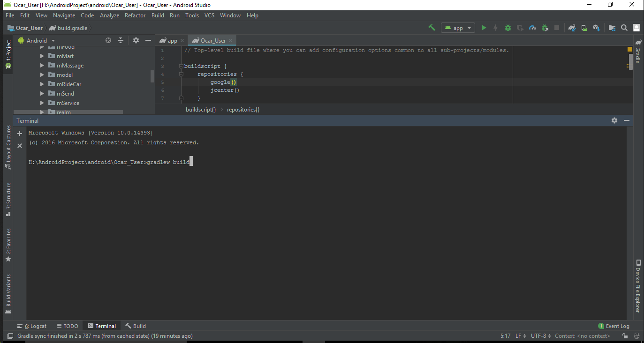Open Terminal panel settings gear
Viewport: 644px width, 343px height.
tap(614, 120)
